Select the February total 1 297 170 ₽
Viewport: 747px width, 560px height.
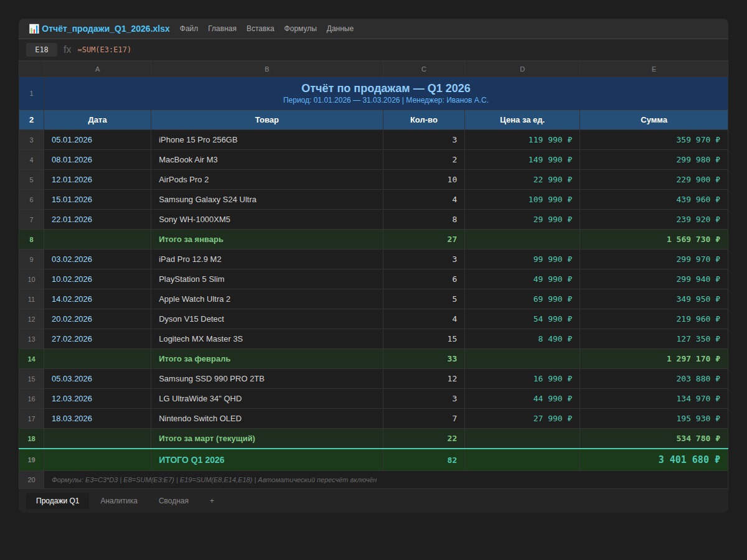click(654, 359)
